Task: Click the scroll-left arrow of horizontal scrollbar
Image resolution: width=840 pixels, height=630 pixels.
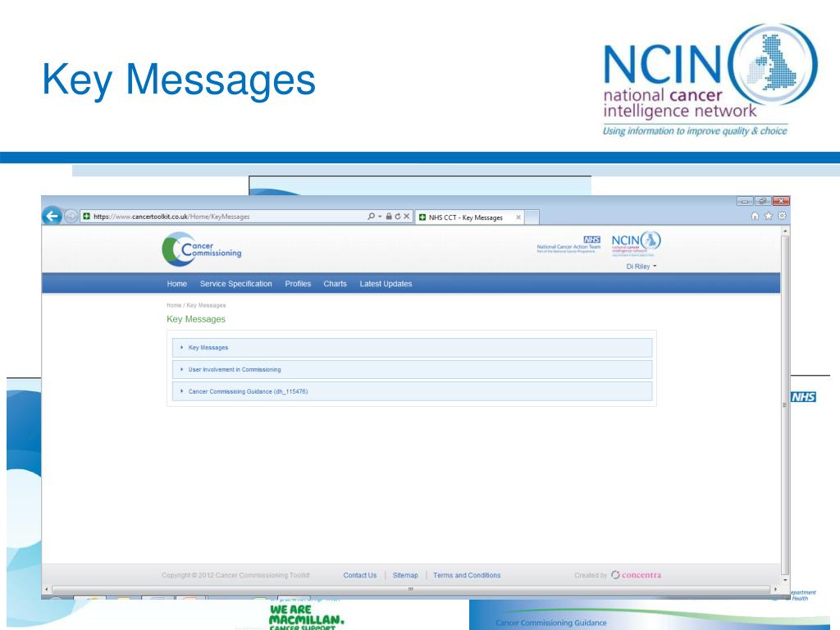Action: click(47, 589)
